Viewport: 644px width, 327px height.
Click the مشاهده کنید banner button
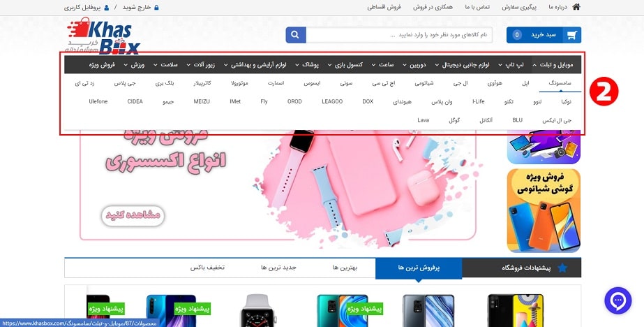133,215
